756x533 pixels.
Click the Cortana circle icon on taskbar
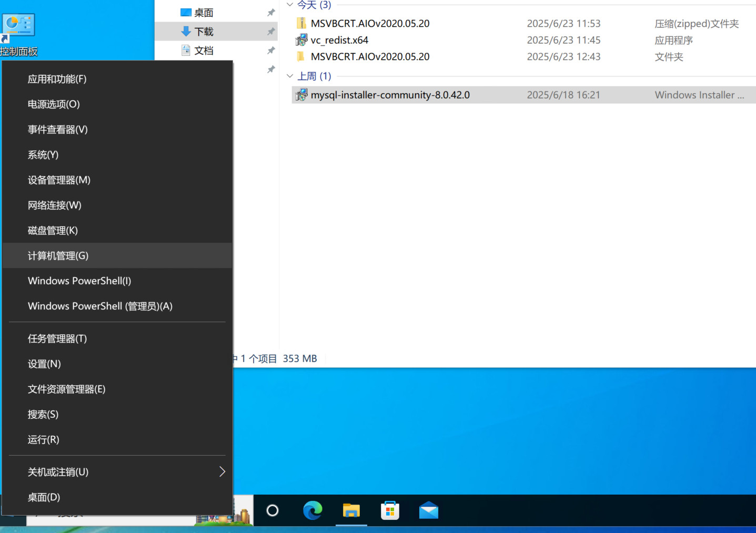pyautogui.click(x=273, y=510)
